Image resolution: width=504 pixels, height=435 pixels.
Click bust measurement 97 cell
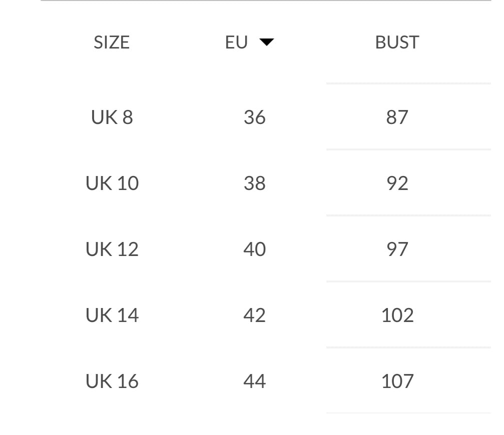click(x=397, y=249)
